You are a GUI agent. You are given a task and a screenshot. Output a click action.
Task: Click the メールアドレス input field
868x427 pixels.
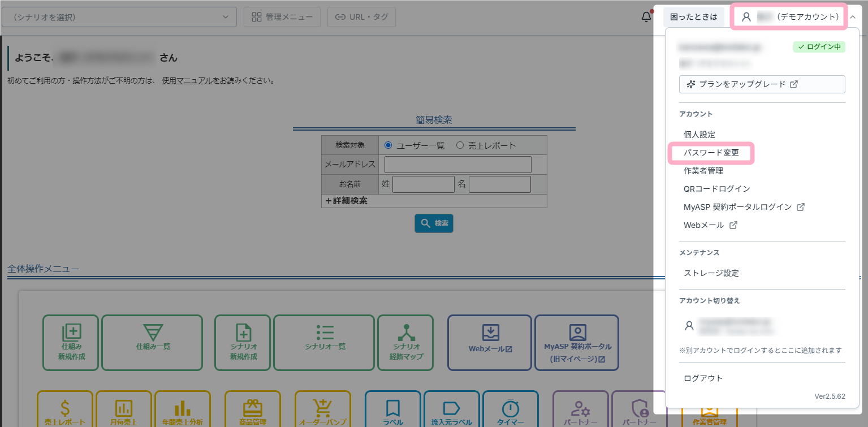tap(458, 165)
